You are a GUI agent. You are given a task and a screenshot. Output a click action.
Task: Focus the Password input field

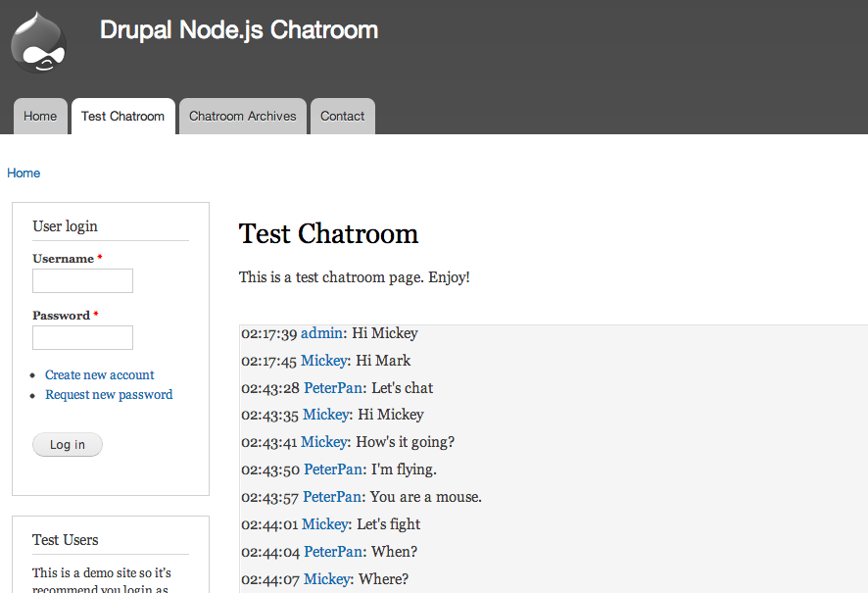coord(82,338)
